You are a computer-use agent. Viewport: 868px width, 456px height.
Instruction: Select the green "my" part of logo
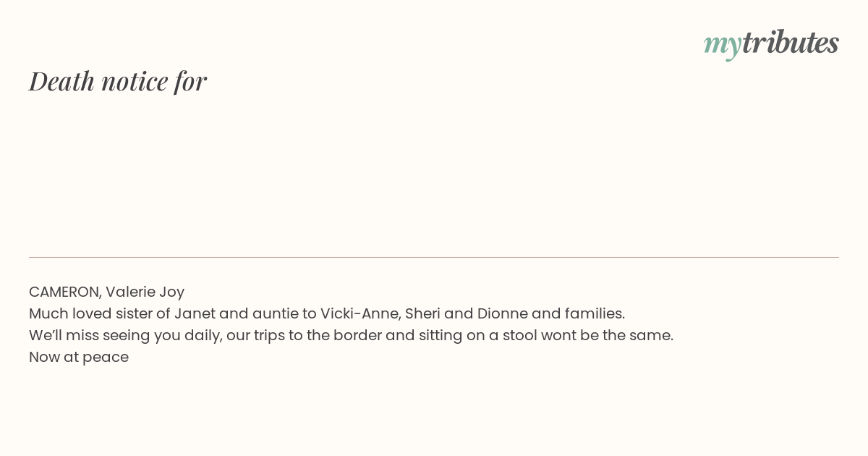click(x=722, y=46)
